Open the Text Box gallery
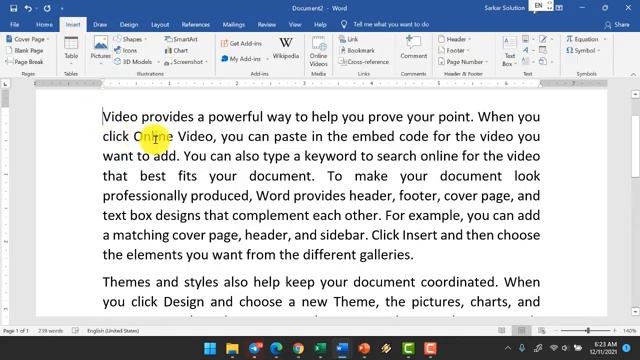Viewport: 640px width, 360px height. click(x=509, y=51)
